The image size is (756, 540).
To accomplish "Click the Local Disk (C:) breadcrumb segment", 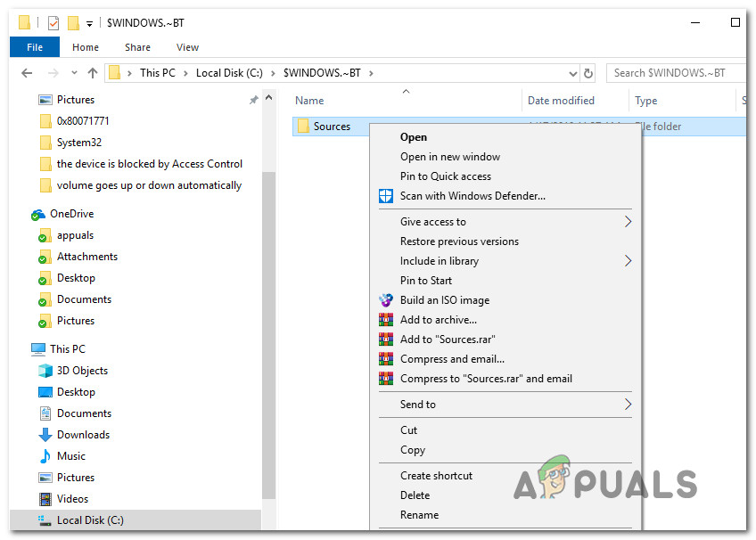I will (x=229, y=73).
